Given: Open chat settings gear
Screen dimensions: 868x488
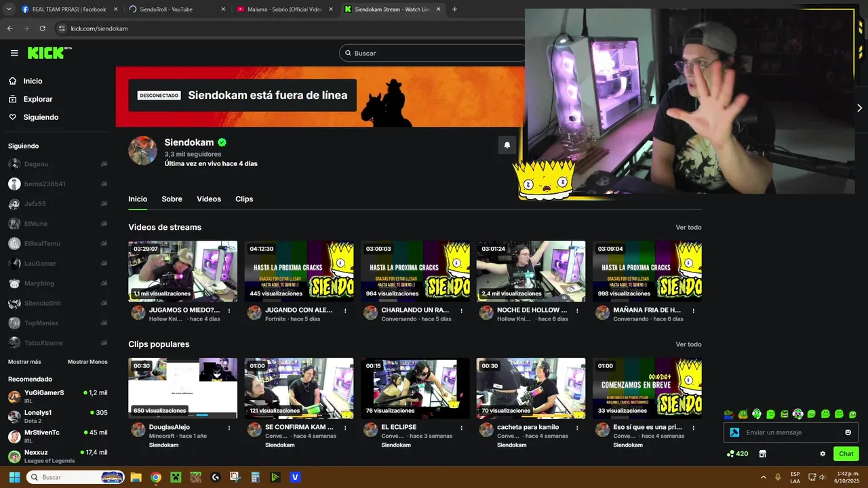Looking at the screenshot, I should [823, 454].
